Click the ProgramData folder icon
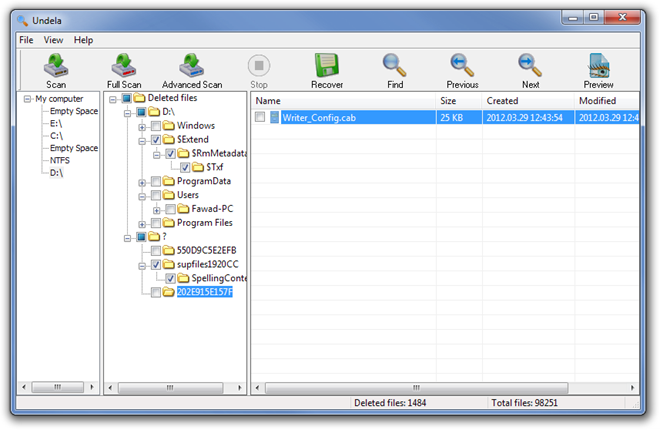 [x=169, y=181]
